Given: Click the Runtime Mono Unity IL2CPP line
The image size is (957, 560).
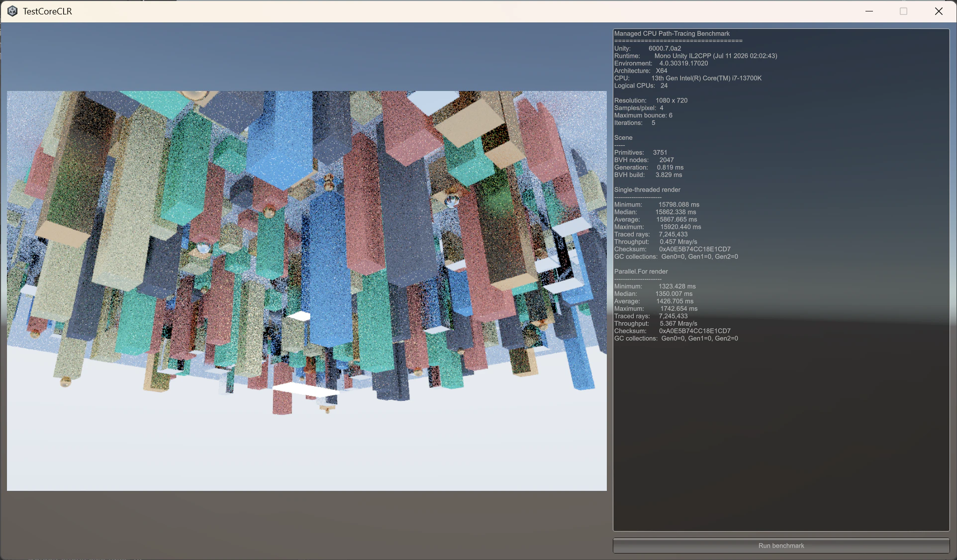Looking at the screenshot, I should coord(696,56).
